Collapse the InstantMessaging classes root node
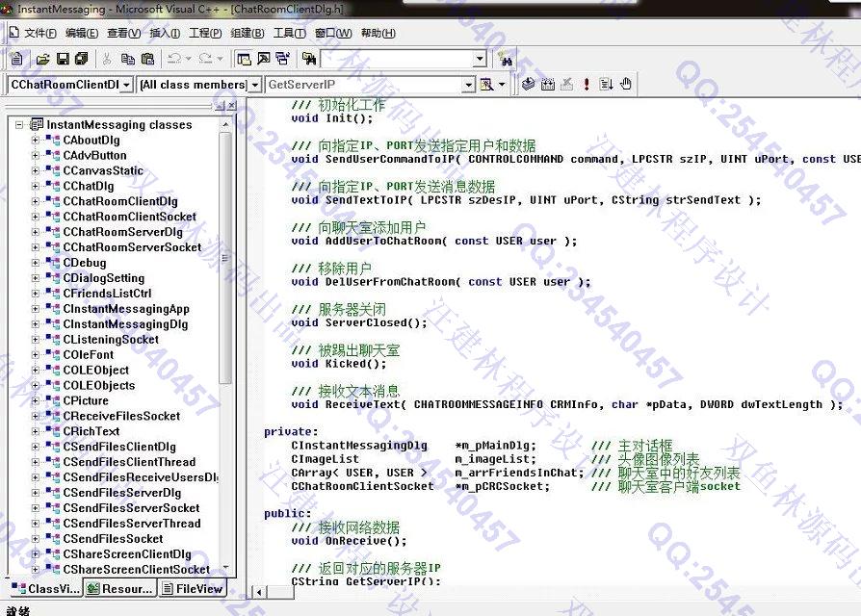 click(19, 125)
